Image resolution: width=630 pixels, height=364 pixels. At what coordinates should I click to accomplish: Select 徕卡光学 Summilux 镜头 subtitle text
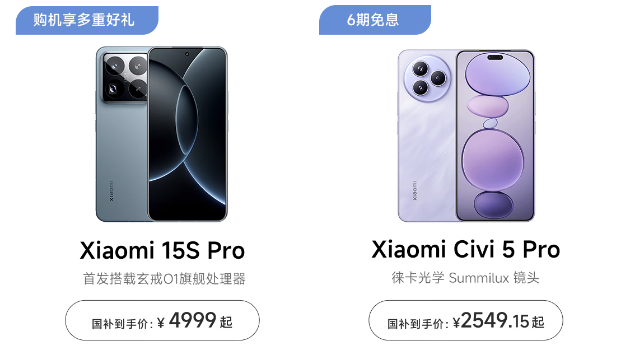(x=466, y=278)
